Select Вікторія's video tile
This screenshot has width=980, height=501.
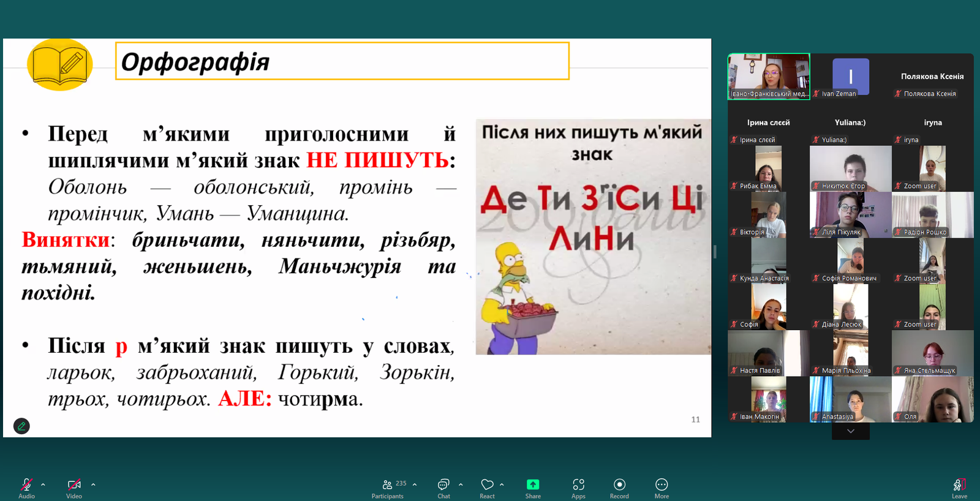click(769, 214)
